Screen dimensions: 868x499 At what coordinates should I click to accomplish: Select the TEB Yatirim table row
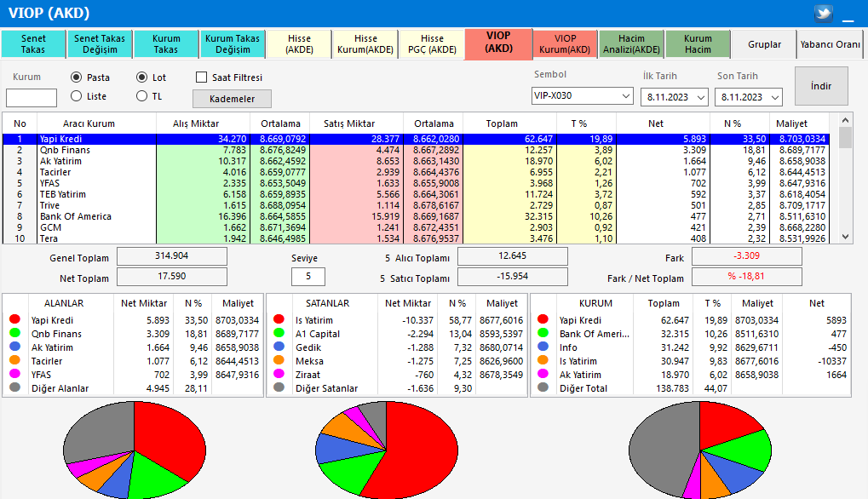click(x=416, y=194)
